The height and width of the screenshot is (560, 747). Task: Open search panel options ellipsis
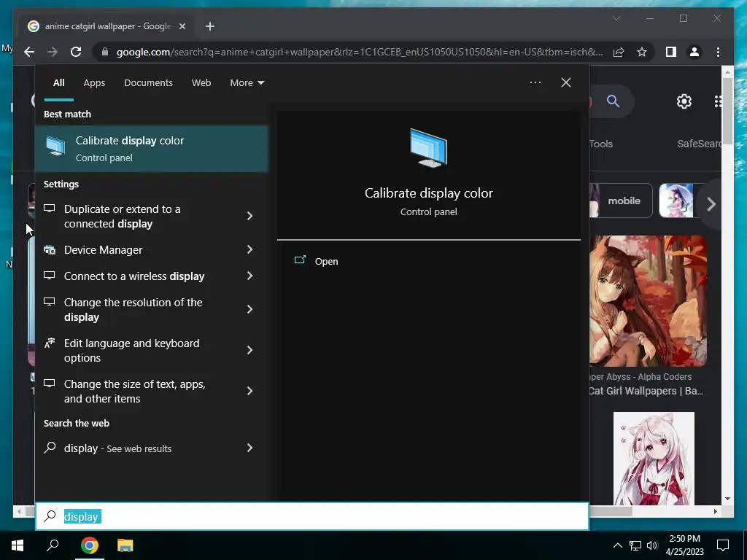(x=535, y=82)
